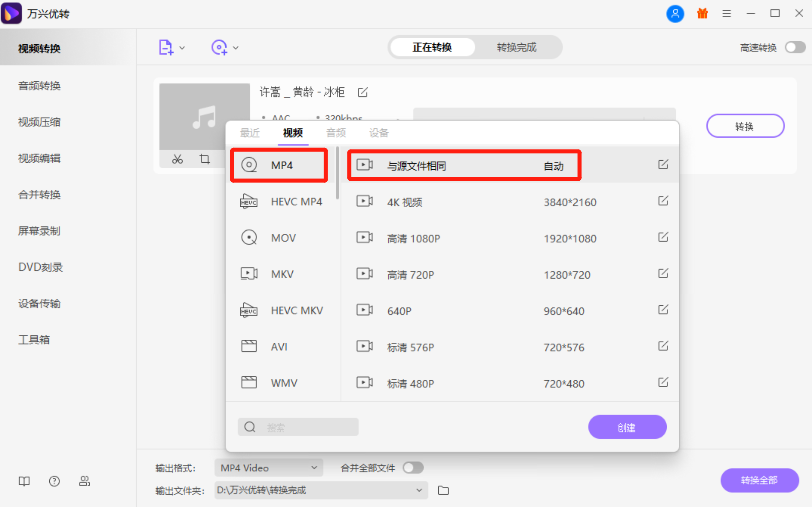Click rename pencil icon next to 许嵩_黄龄-冰柜
This screenshot has width=812, height=507.
363,92
